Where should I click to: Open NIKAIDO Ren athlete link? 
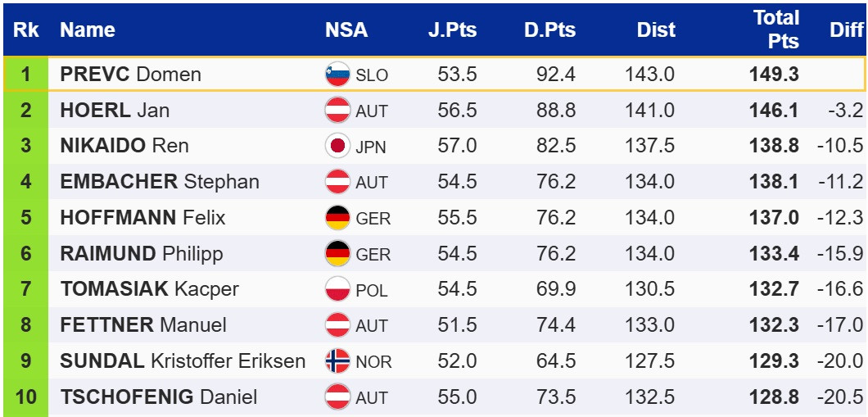click(124, 146)
